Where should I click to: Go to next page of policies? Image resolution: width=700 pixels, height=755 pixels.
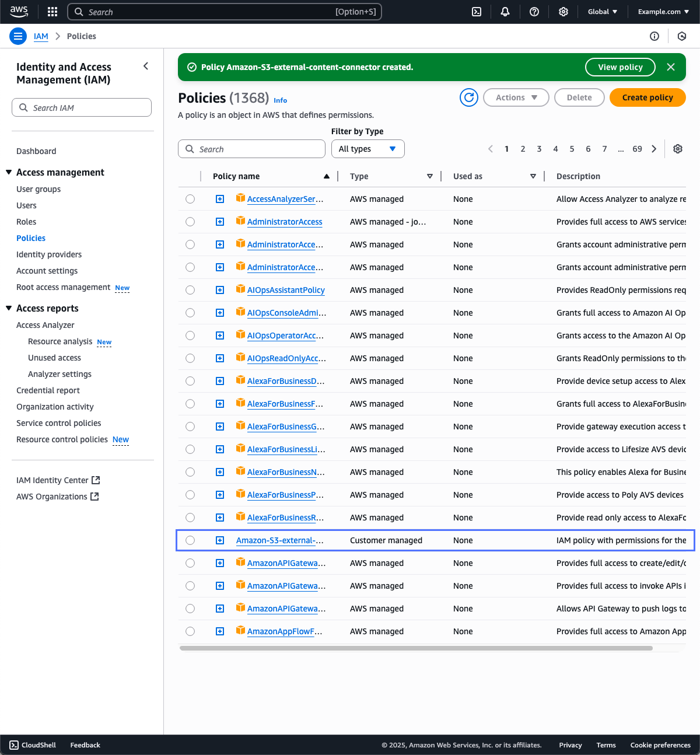[654, 149]
